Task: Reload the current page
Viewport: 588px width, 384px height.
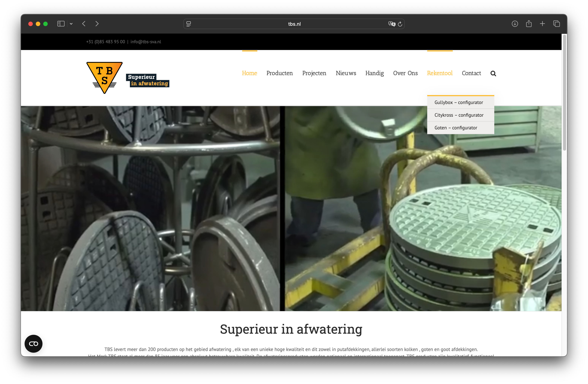Action: pyautogui.click(x=400, y=24)
